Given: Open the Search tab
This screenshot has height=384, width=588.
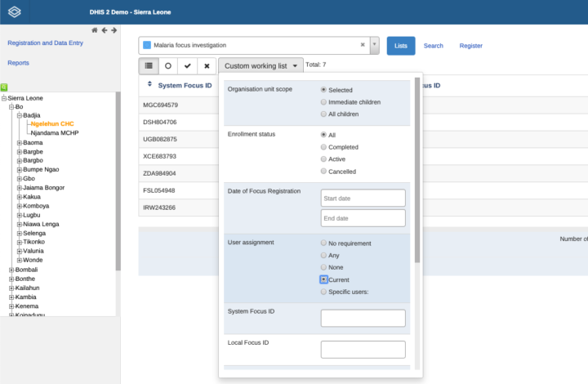Looking at the screenshot, I should coord(433,46).
